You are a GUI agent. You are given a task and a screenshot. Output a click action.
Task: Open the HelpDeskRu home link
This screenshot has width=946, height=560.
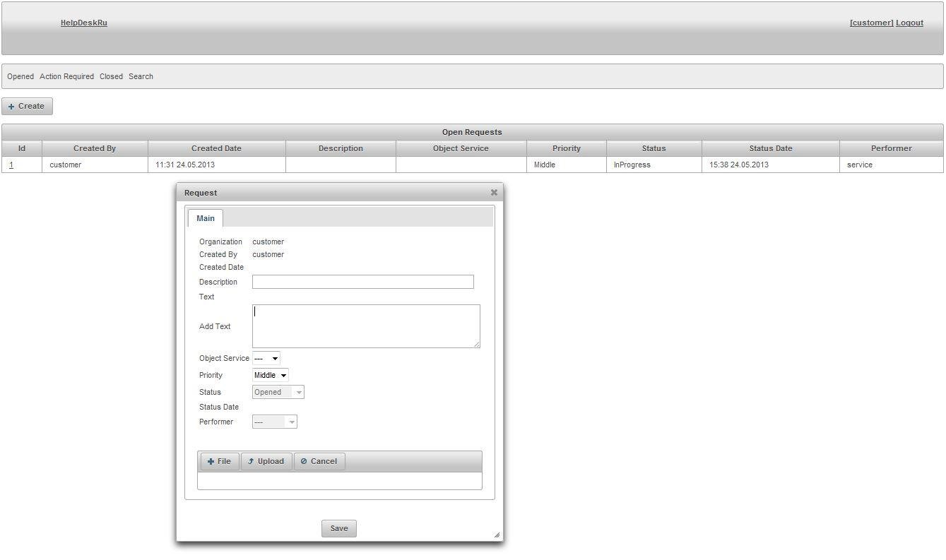[x=83, y=23]
